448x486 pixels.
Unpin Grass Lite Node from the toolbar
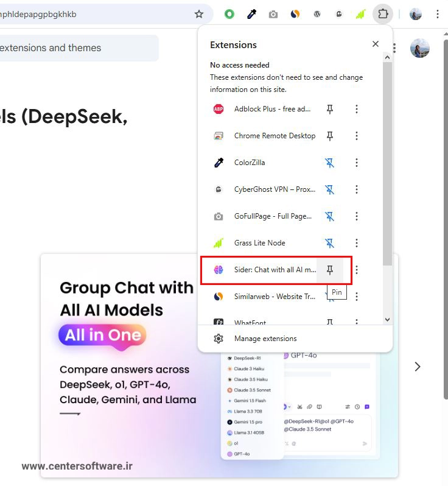(x=330, y=243)
